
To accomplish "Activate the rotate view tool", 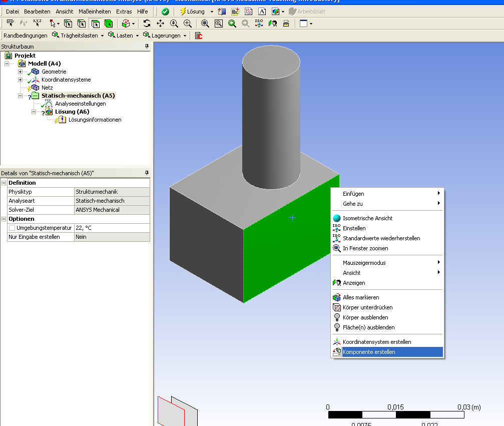I will [x=147, y=24].
